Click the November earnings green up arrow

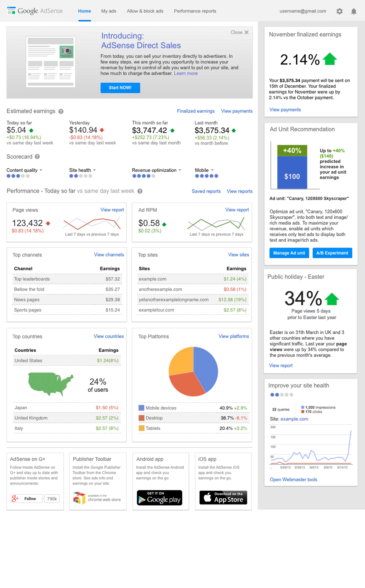329,59
